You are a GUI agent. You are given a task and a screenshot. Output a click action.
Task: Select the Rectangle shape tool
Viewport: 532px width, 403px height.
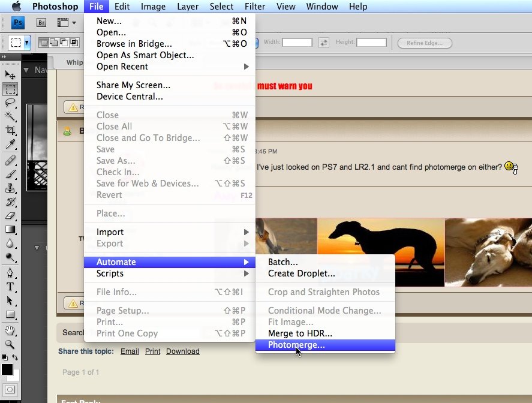pos(10,314)
